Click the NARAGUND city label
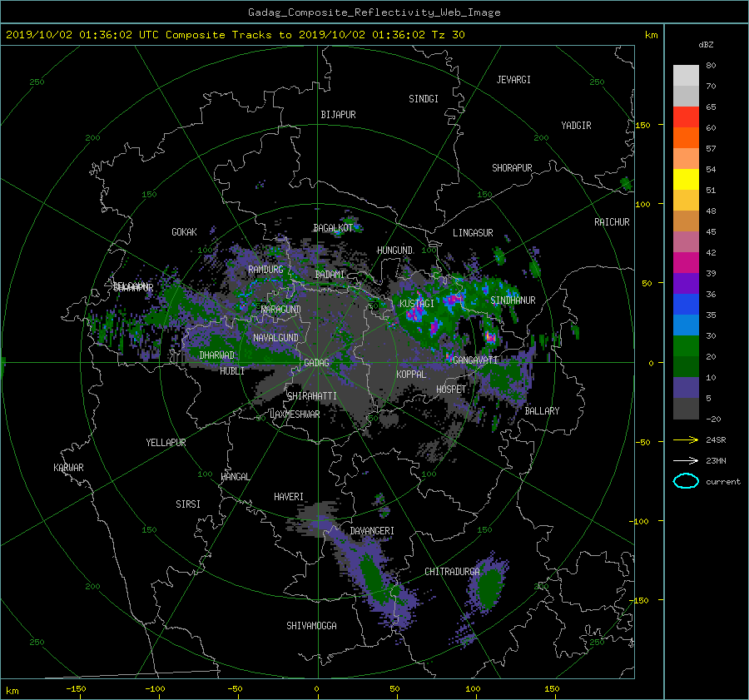Image resolution: width=749 pixels, height=700 pixels. pyautogui.click(x=281, y=309)
